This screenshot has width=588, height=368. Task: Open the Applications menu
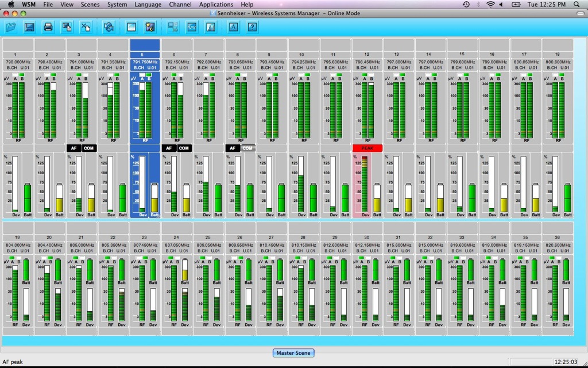tap(216, 5)
